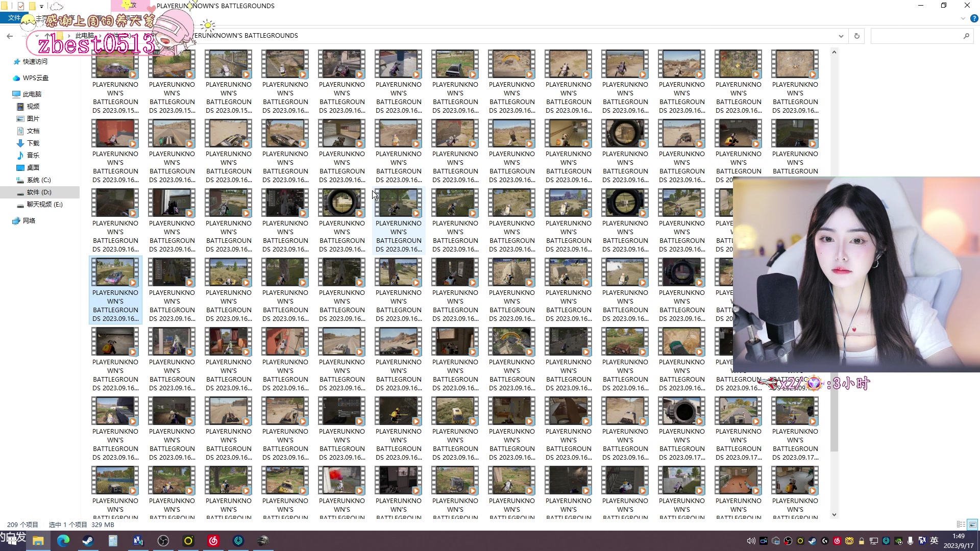
Task: Open NetEase Cloud Music taskbar icon
Action: tap(213, 541)
